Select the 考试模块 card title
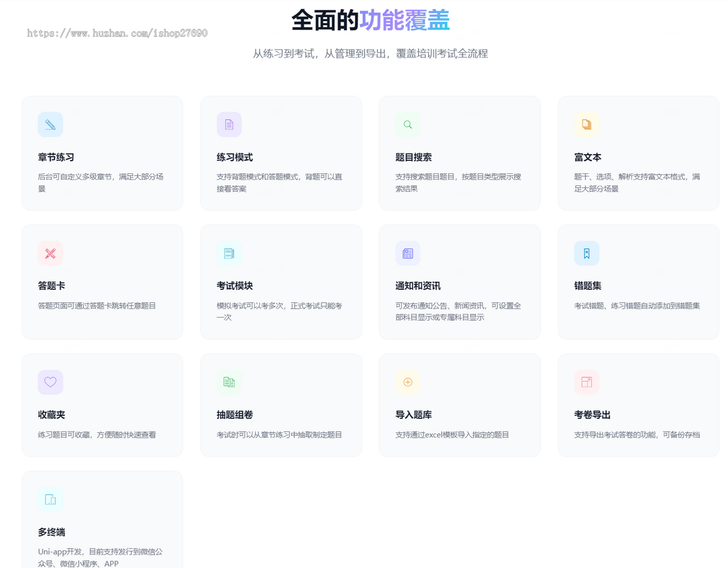Screen dimensions: 728x568 click(235, 286)
